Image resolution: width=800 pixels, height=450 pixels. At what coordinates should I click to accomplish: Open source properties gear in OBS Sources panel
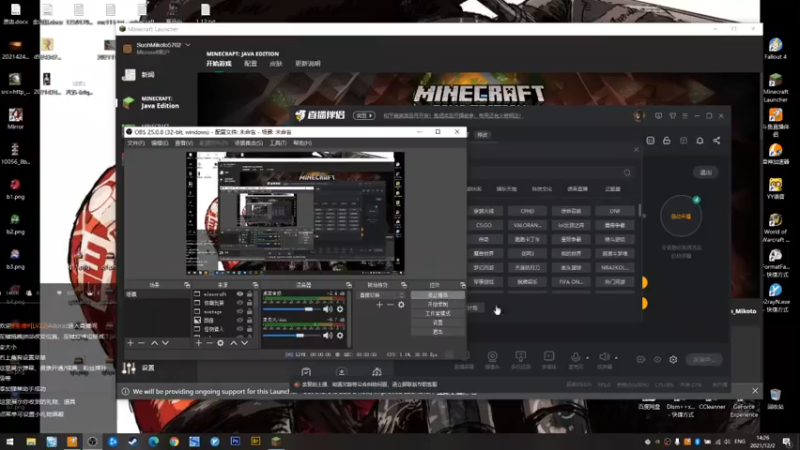click(220, 343)
